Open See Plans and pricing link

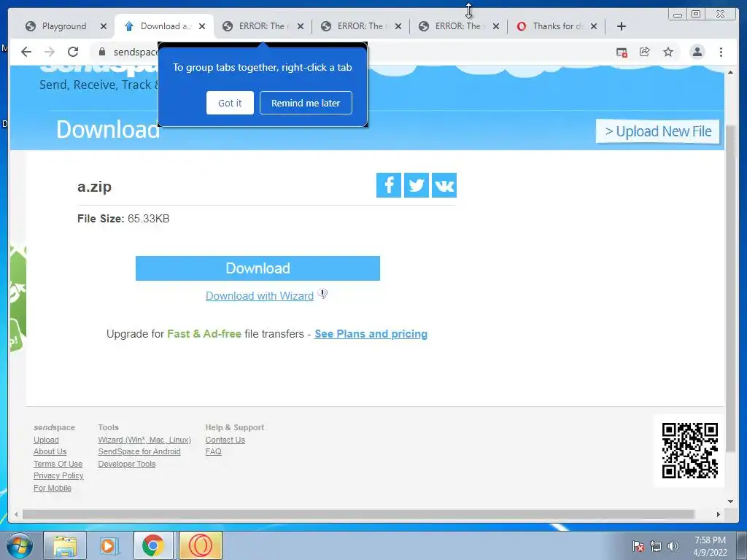(371, 334)
